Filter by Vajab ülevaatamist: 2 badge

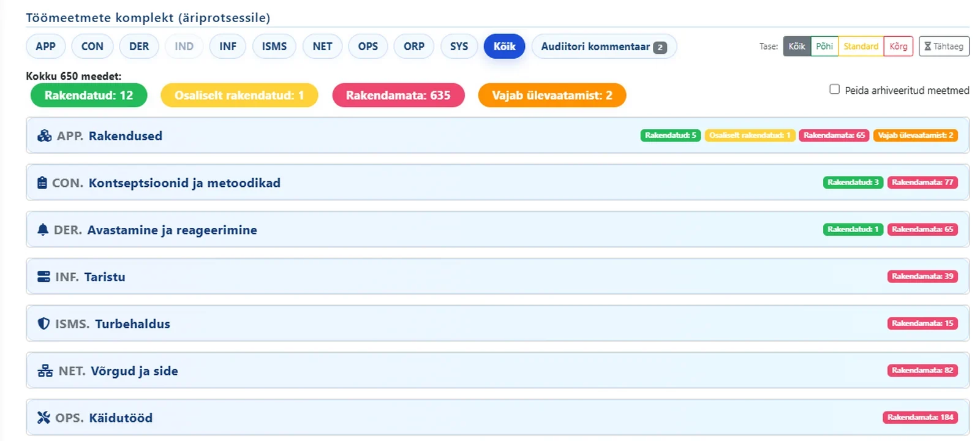click(x=552, y=95)
